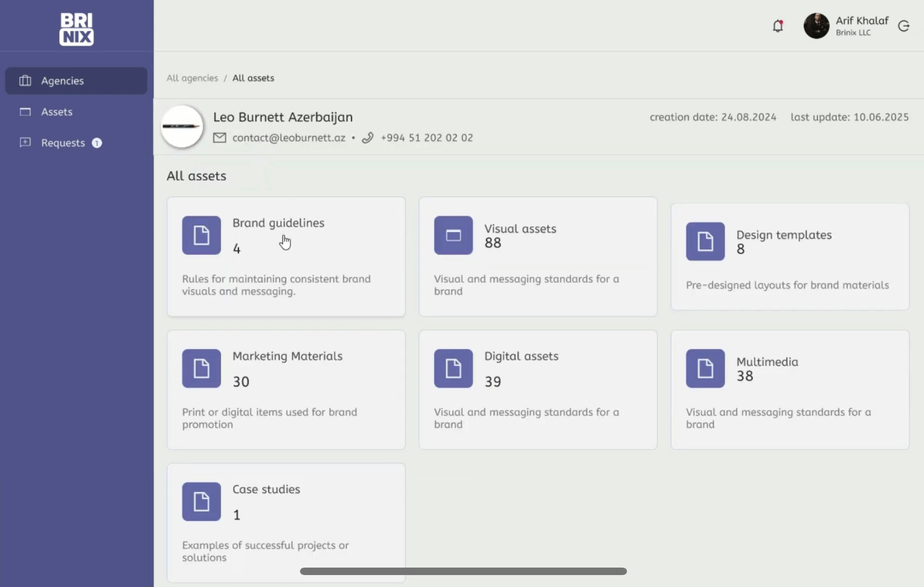Click the Multimedia count 38
Viewport: 924px width, 587px height.
pyautogui.click(x=745, y=376)
